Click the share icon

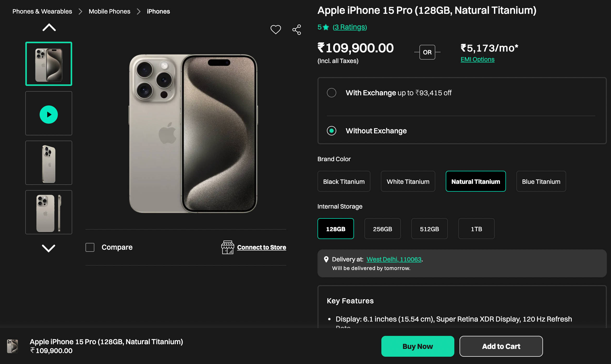click(297, 30)
